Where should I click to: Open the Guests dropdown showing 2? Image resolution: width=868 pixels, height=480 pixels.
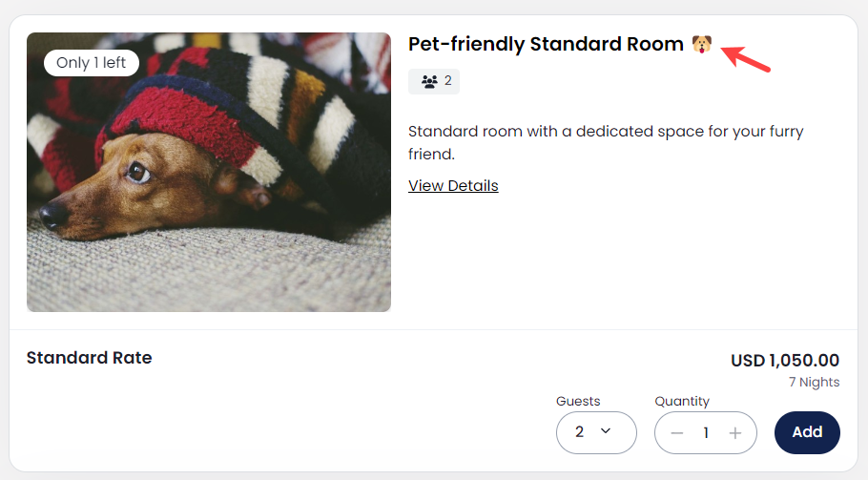(596, 432)
